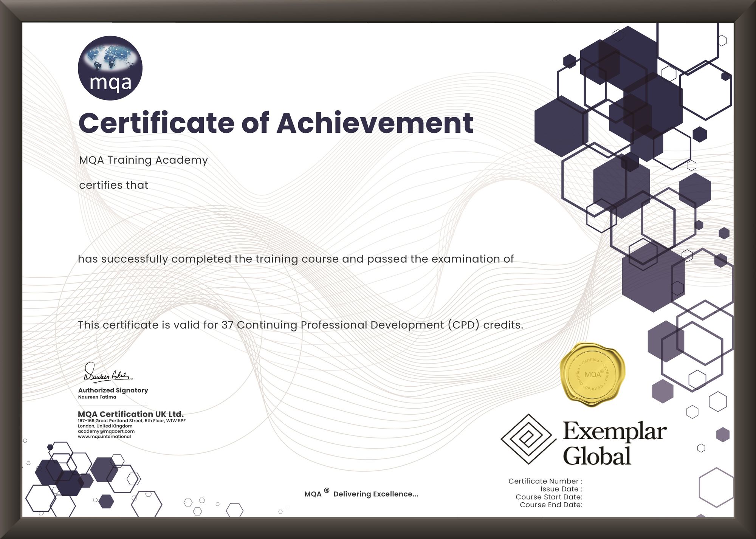Click the Certificate Number field label
756x539 pixels.
pyautogui.click(x=545, y=481)
